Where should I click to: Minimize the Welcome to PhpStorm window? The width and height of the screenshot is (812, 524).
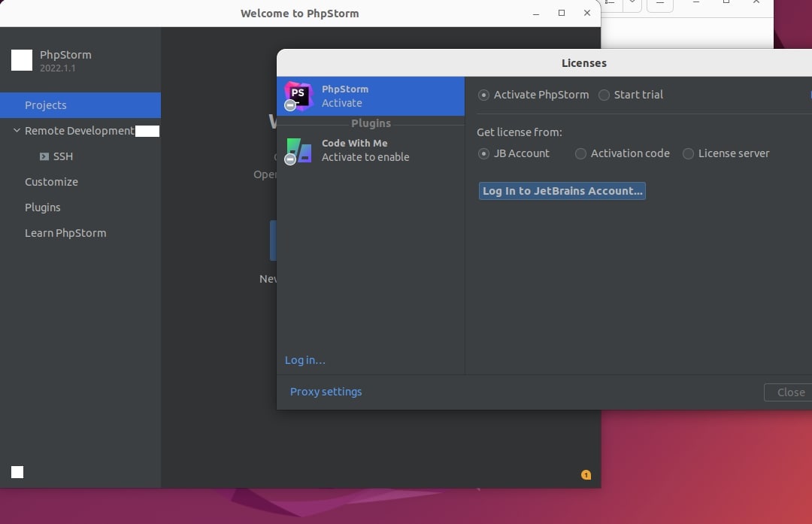pyautogui.click(x=536, y=13)
